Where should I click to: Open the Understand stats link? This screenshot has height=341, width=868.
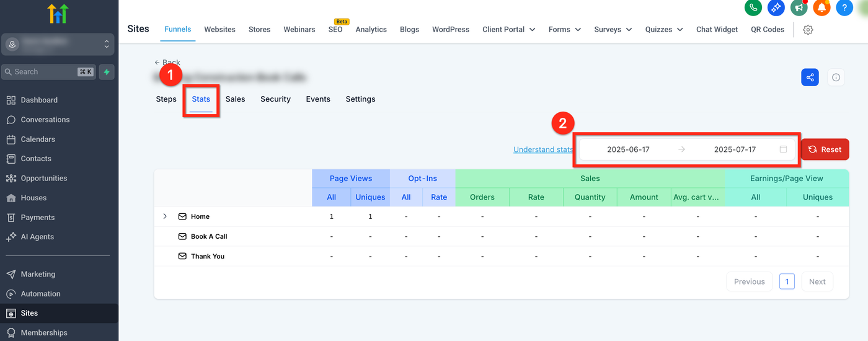point(542,149)
